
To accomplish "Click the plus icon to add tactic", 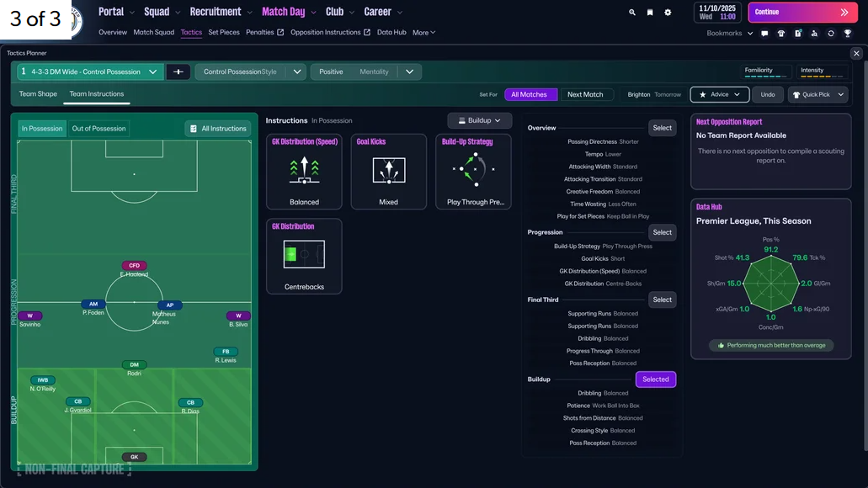I will [x=178, y=72].
